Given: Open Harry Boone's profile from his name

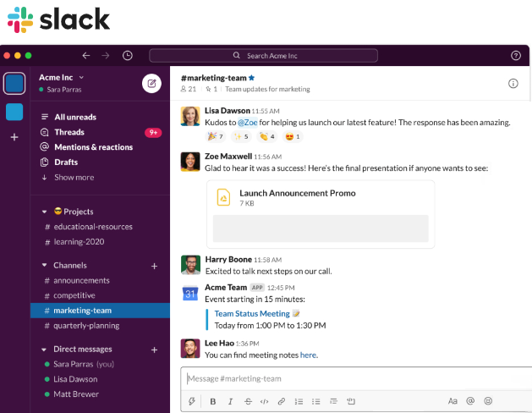Looking at the screenshot, I should click(228, 259).
